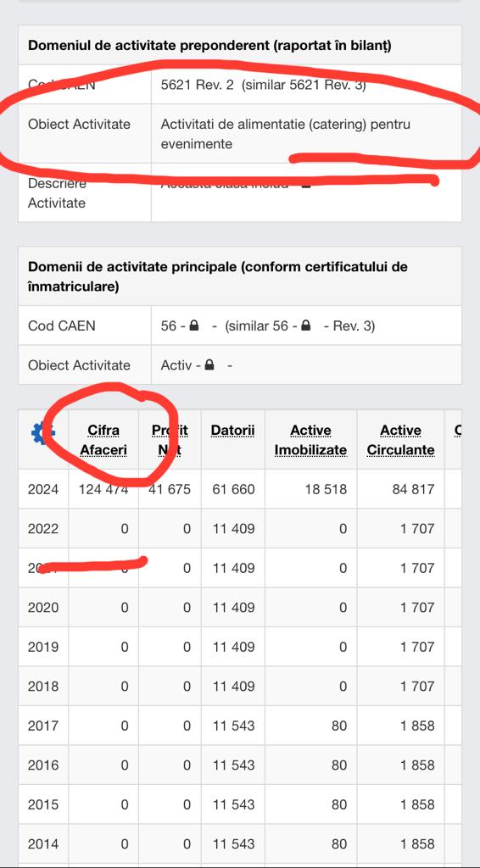Sort table by Profit Net column
This screenshot has height=868, width=480.
click(x=170, y=440)
